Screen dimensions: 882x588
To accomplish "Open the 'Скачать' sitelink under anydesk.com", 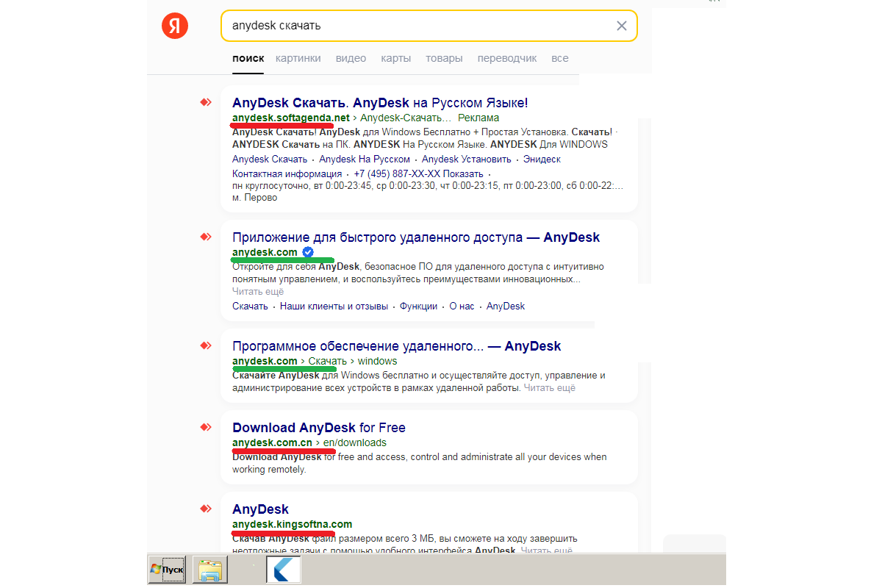I will [x=250, y=306].
